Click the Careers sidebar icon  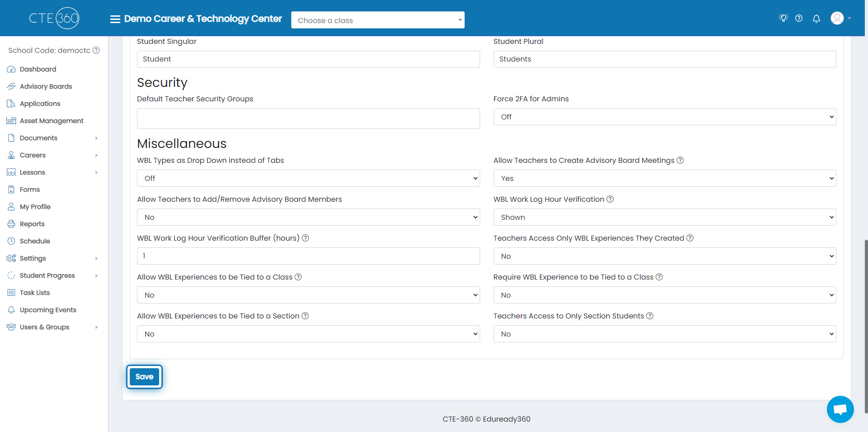pyautogui.click(x=11, y=155)
